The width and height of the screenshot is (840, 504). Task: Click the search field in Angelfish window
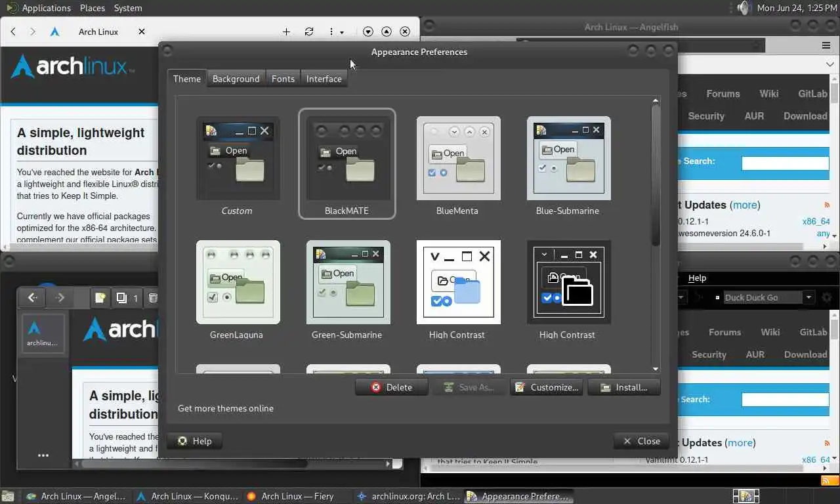(x=785, y=163)
